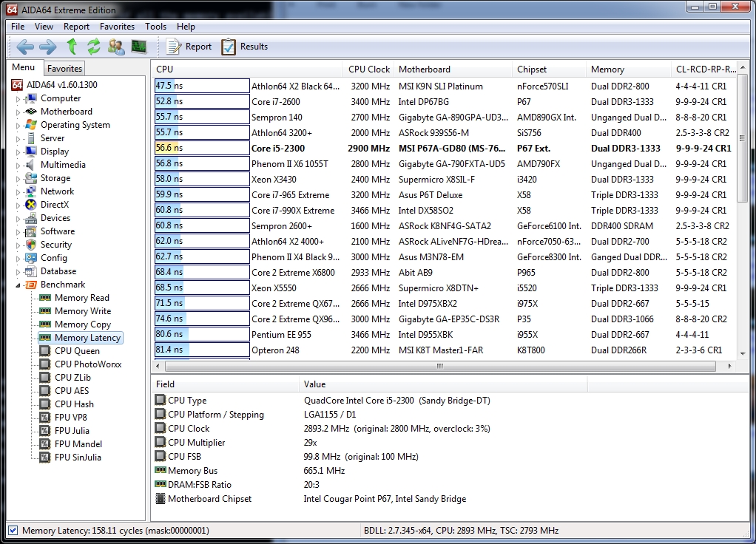Expand the Display tree node
The image size is (756, 544).
click(18, 152)
